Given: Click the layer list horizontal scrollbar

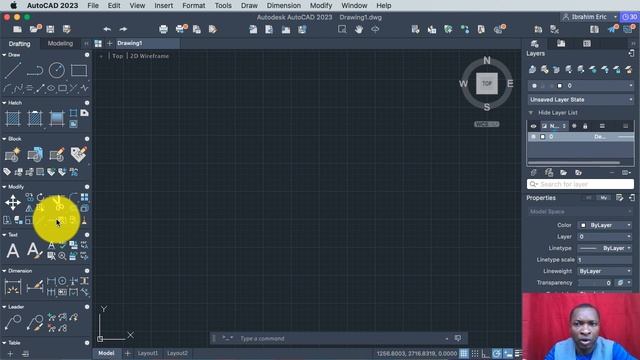Looking at the screenshot, I should tap(574, 162).
